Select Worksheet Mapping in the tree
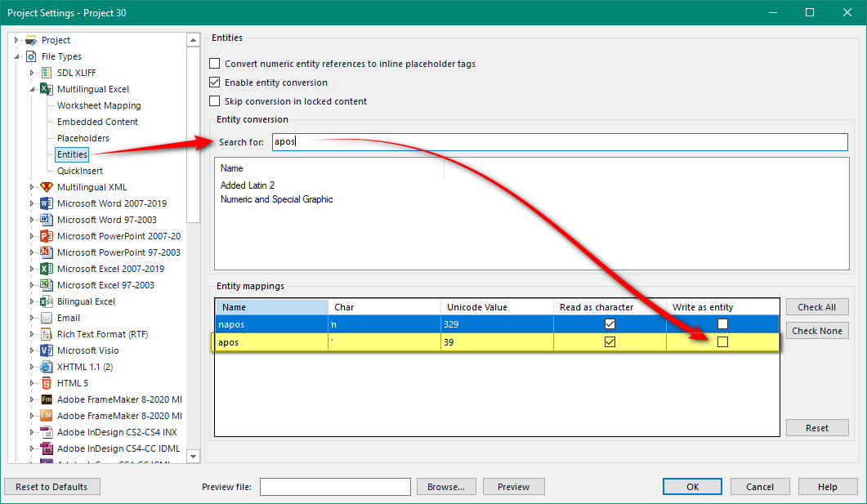Viewport: 867px width, 504px height. coord(98,105)
